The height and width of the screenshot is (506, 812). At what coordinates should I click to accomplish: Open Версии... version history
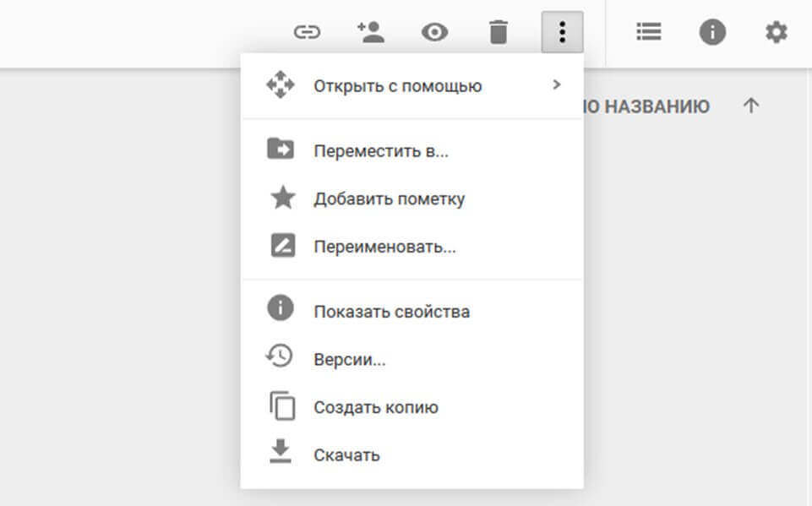[x=349, y=360]
